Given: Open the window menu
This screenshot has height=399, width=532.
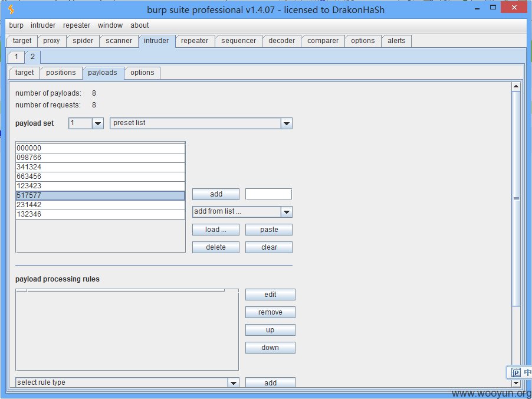Looking at the screenshot, I should [110, 25].
